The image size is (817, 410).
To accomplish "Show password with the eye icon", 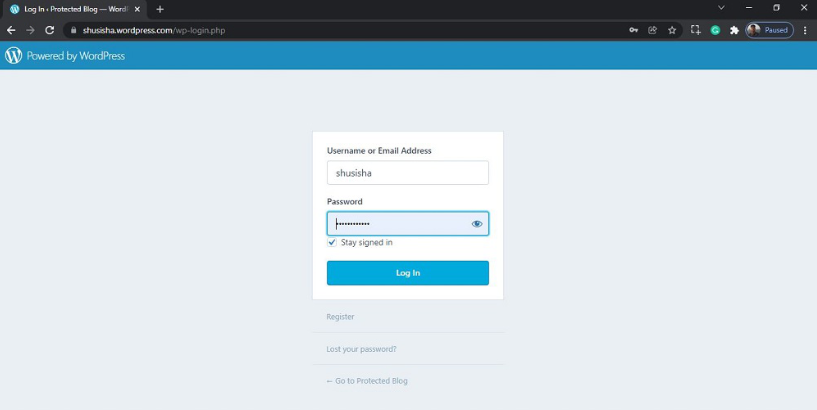I will (x=477, y=224).
